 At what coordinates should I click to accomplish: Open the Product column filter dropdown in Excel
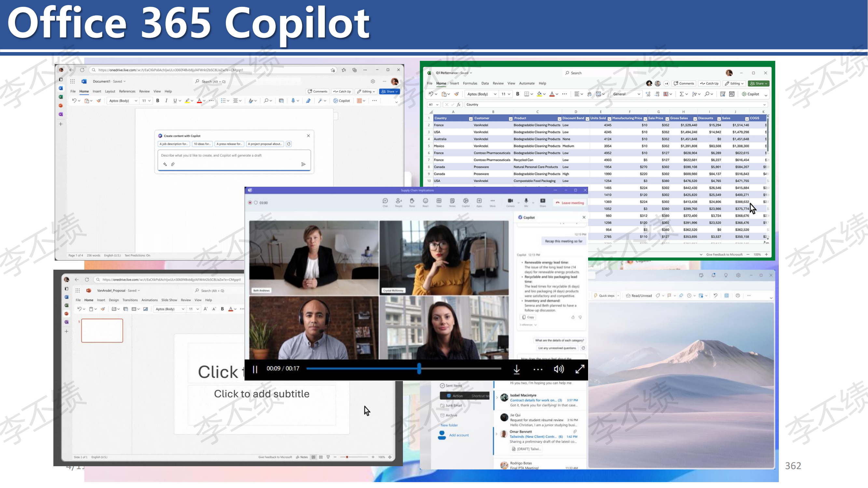[x=559, y=118]
